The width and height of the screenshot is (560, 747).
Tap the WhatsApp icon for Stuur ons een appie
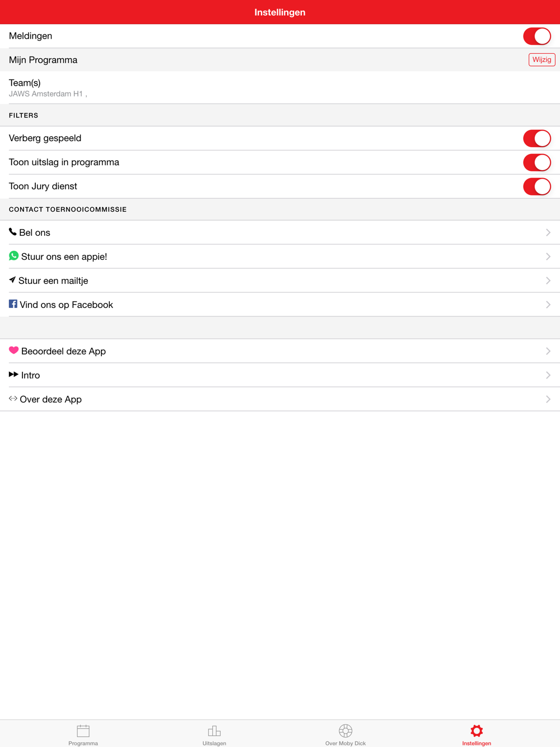13,256
